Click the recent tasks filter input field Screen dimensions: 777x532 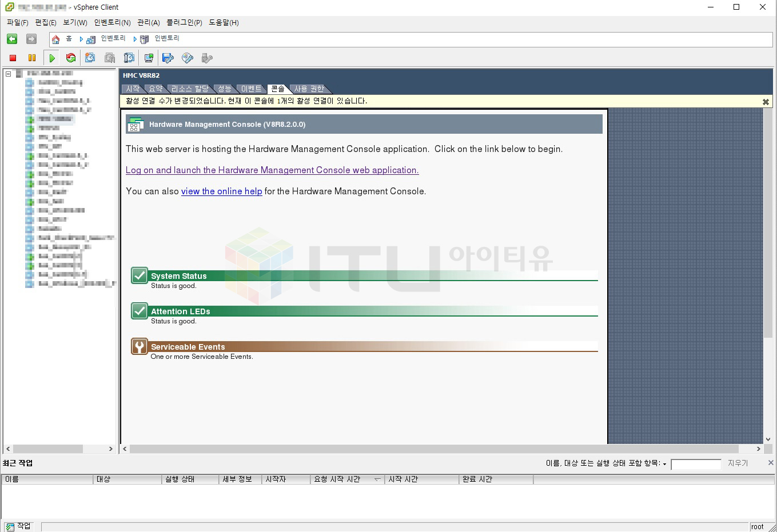click(x=696, y=464)
